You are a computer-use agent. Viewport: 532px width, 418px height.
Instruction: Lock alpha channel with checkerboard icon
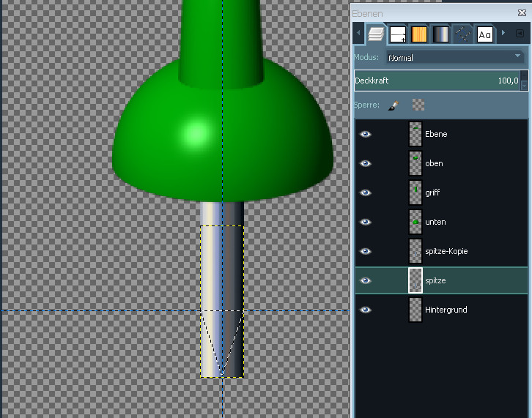(x=418, y=105)
